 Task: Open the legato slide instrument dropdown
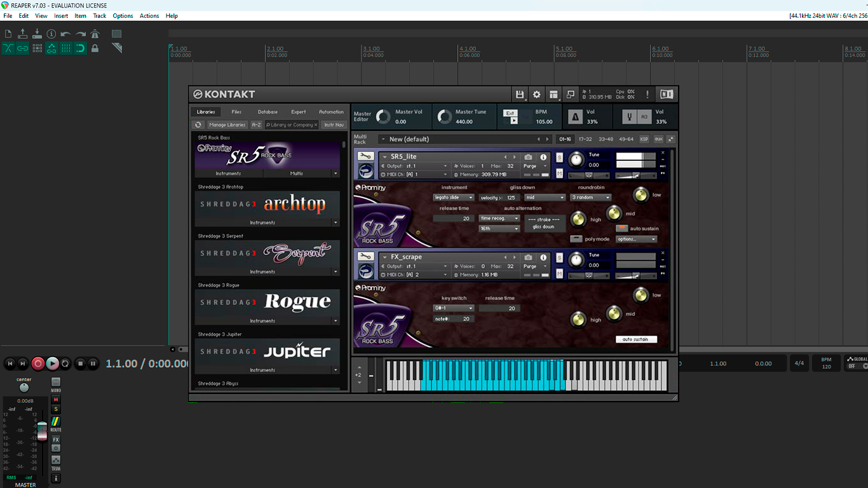454,198
